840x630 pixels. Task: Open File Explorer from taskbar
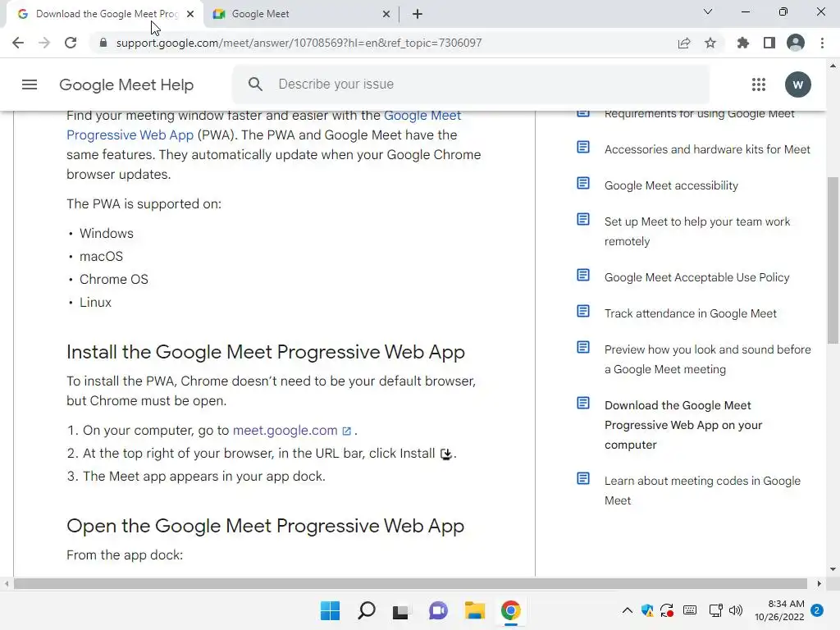coord(475,610)
